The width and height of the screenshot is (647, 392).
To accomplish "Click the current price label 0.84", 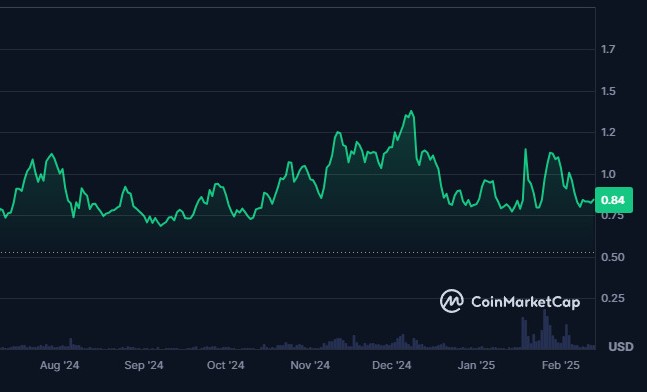I will (614, 200).
